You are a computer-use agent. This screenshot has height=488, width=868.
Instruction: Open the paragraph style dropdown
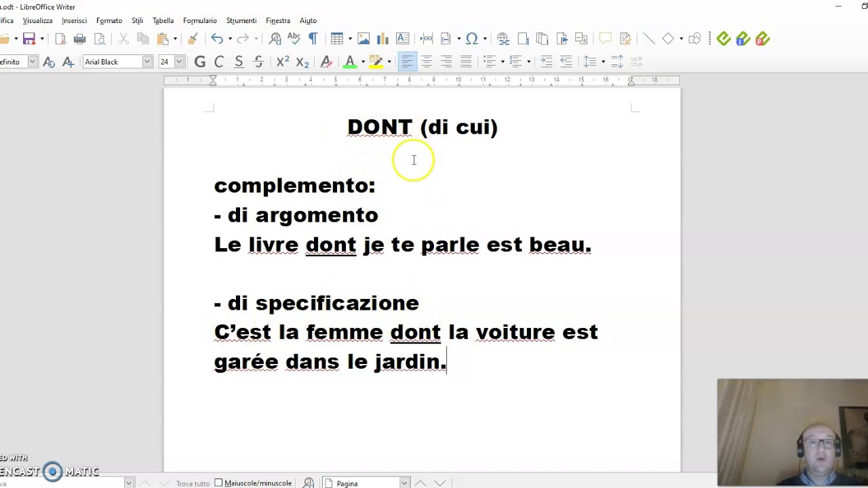pyautogui.click(x=32, y=62)
